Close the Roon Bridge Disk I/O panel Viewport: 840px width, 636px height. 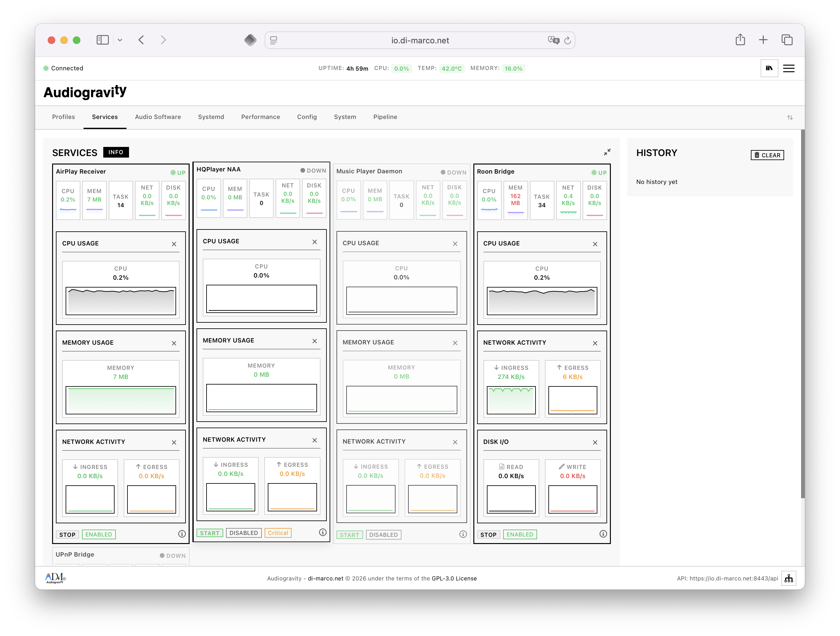(595, 442)
